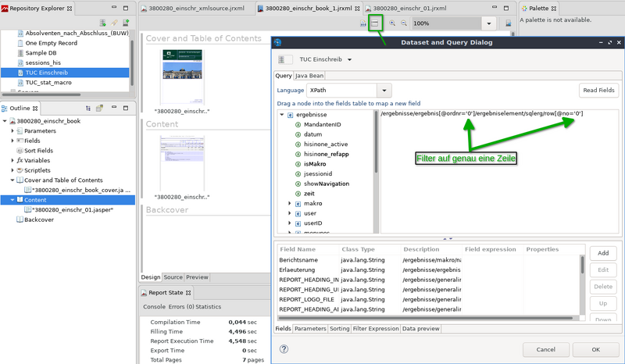The image size is (625, 364).
Task: Click the OK button
Action: tap(595, 349)
